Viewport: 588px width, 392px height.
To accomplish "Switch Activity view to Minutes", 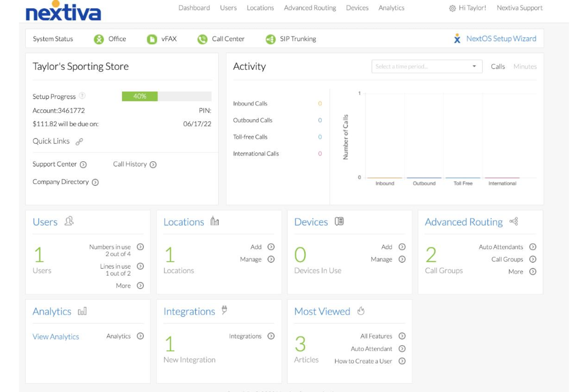I will [525, 67].
